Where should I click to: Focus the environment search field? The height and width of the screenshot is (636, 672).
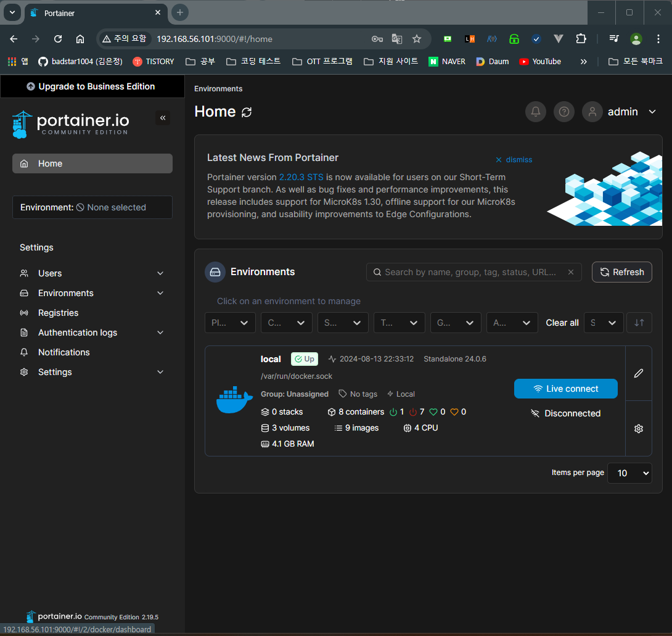473,272
